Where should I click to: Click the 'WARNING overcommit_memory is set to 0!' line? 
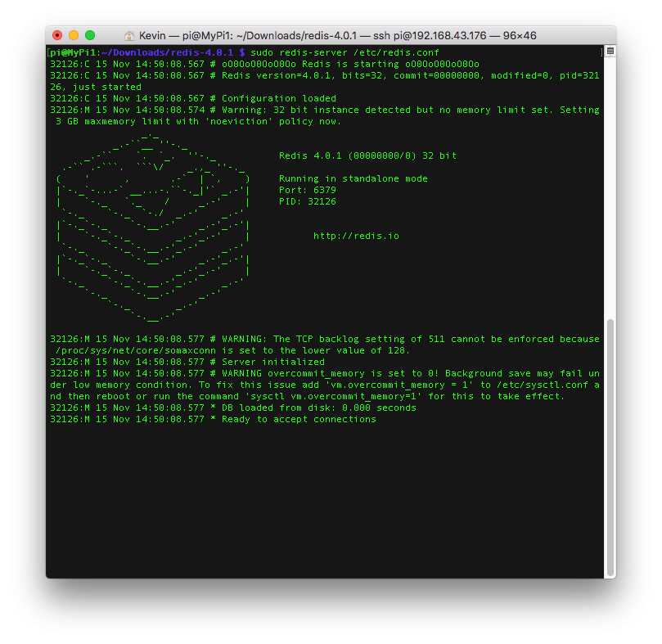[x=325, y=373]
